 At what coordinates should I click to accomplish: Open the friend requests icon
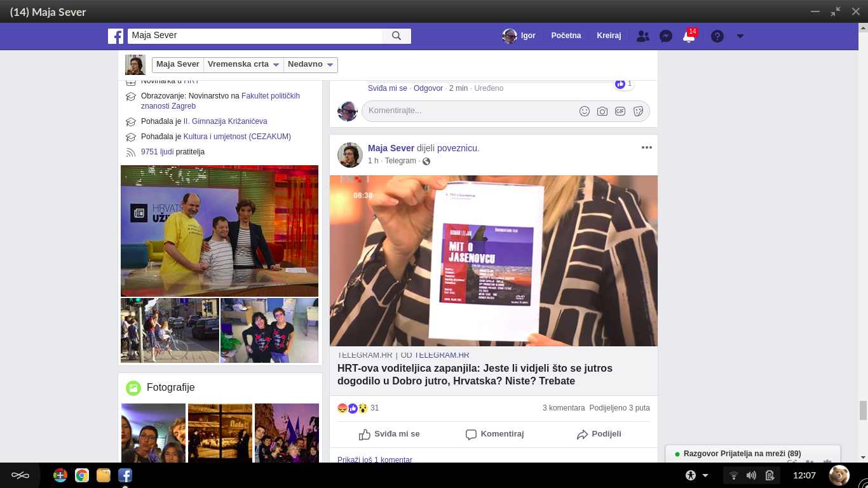[x=642, y=36]
